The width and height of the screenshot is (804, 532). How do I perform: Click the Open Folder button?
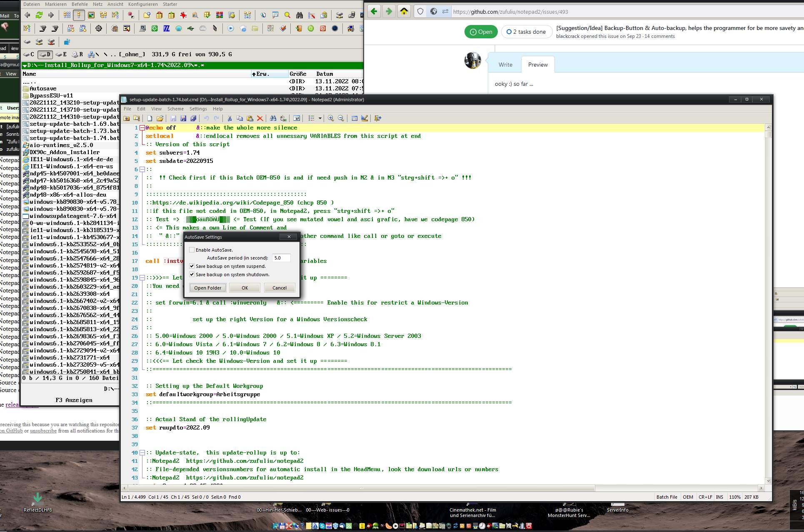pos(208,288)
